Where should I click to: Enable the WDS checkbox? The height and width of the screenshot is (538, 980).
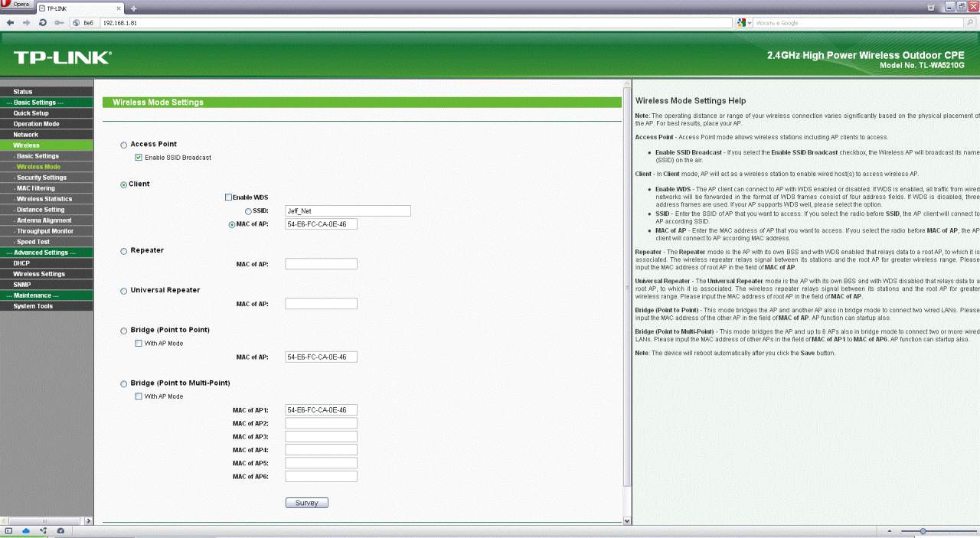(228, 197)
